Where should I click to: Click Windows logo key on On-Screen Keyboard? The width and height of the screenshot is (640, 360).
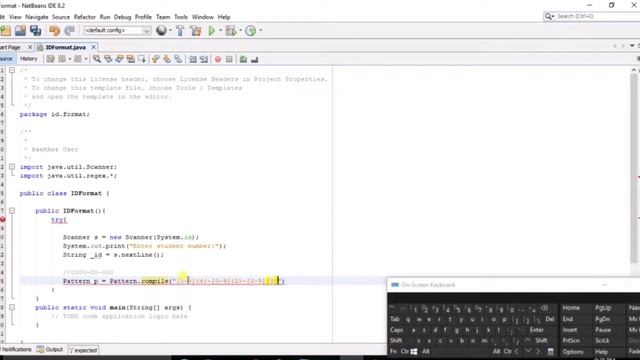tap(414, 351)
